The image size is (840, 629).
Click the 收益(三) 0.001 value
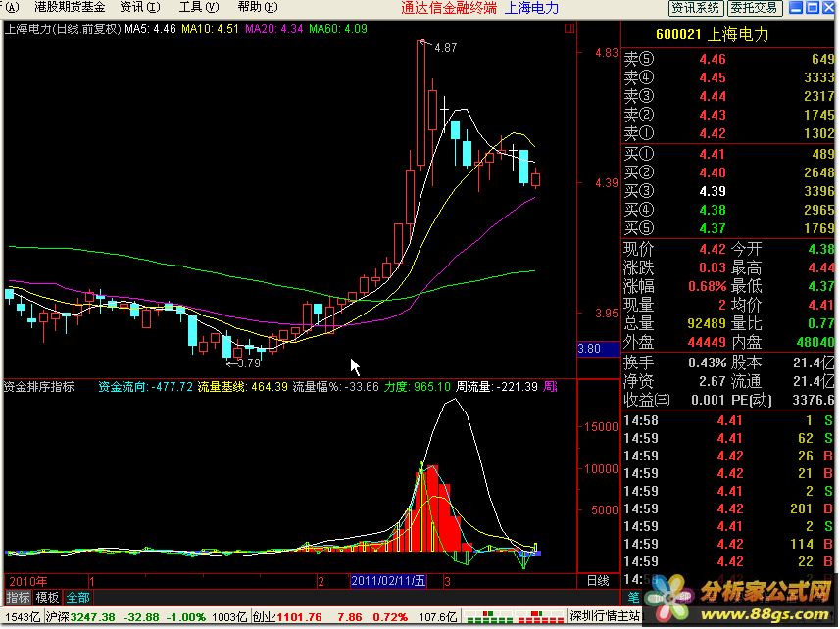coord(709,401)
